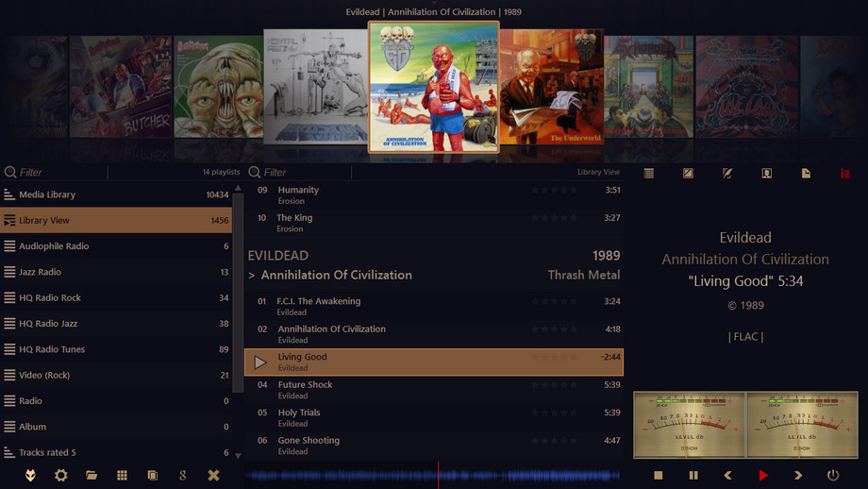Click the red play button
Image resolution: width=868 pixels, height=489 pixels.
[763, 475]
